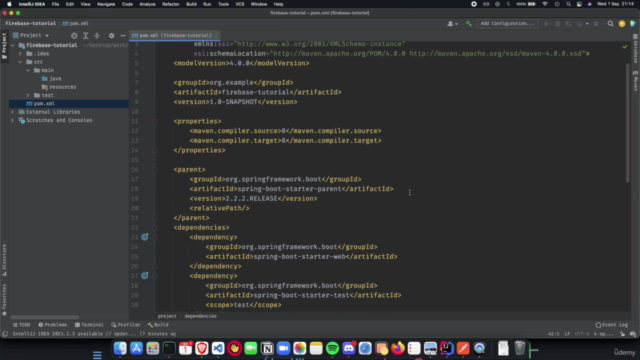Open the VCS menu

(x=240, y=4)
